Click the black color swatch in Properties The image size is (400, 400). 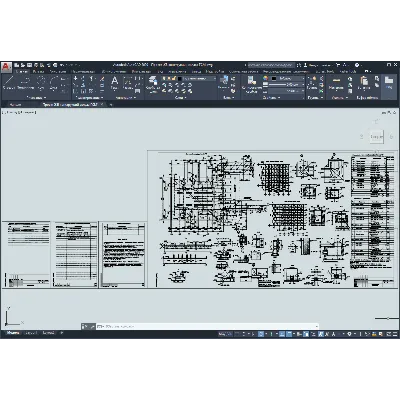pyautogui.click(x=274, y=79)
